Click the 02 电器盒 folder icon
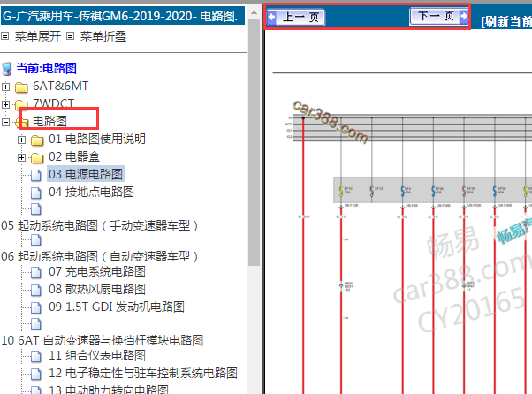Viewport: 532px width, 394px height. point(37,157)
